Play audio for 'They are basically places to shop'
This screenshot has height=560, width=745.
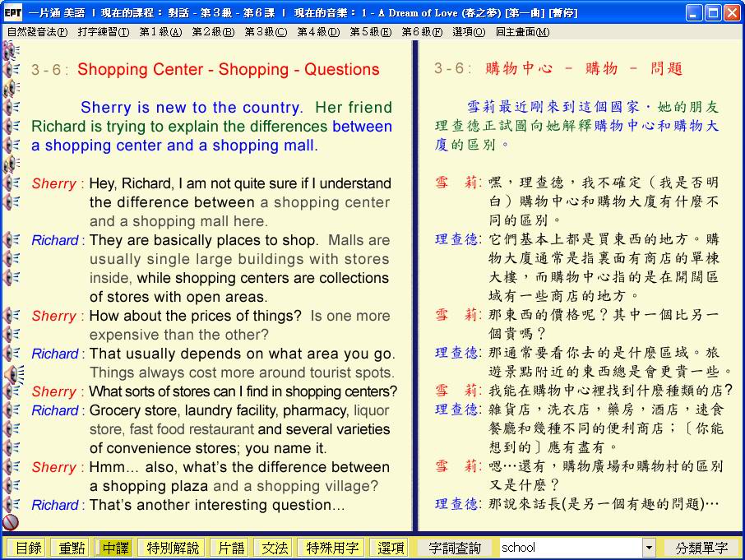(x=12, y=240)
